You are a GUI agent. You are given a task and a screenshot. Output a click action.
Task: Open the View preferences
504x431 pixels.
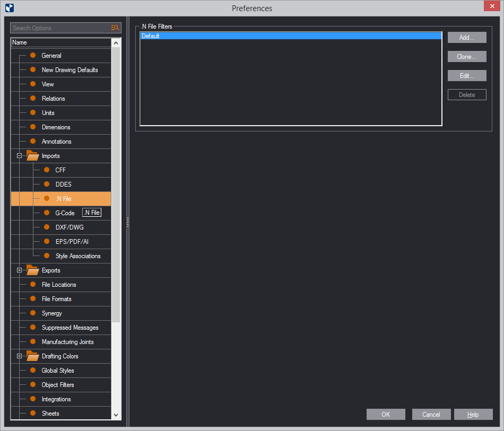48,84
